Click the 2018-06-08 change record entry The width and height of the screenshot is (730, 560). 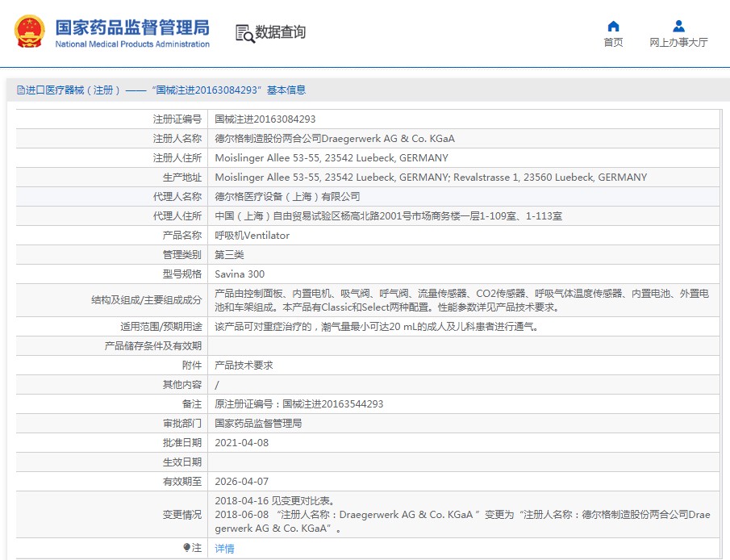point(462,521)
